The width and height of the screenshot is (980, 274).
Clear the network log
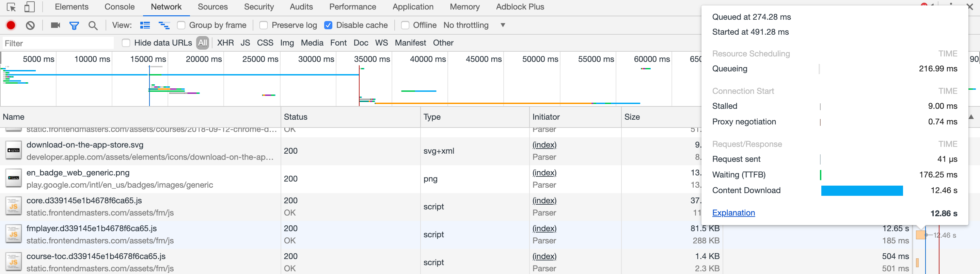point(30,25)
